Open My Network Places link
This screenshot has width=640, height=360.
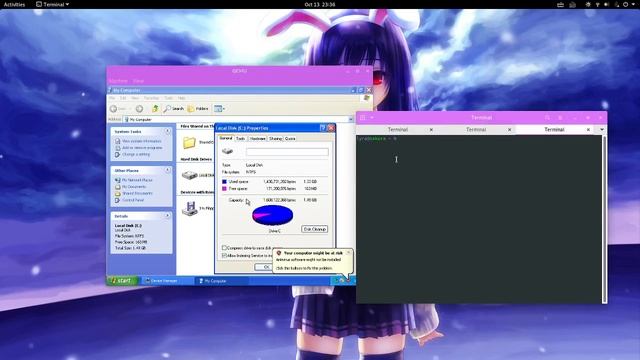pos(137,180)
